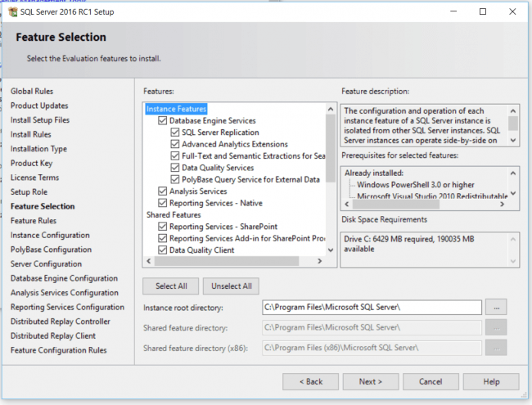Select Feature Rules step
The width and height of the screenshot is (532, 405).
pos(34,221)
